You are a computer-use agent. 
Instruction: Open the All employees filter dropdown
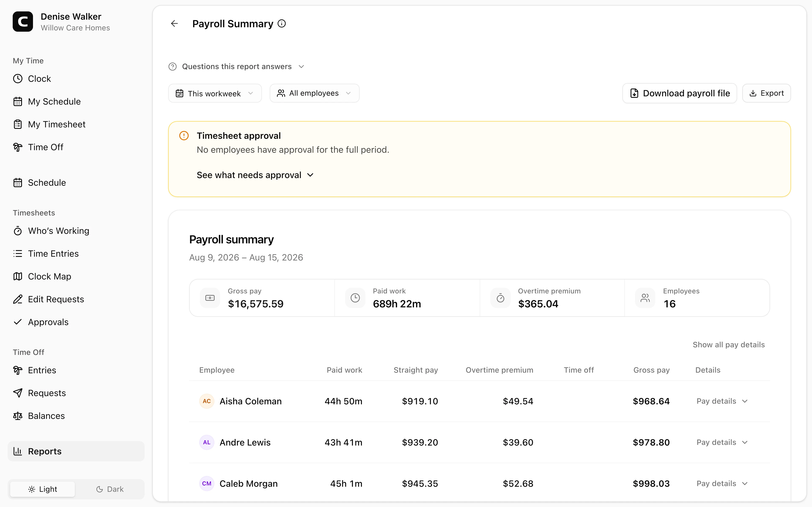coord(314,93)
